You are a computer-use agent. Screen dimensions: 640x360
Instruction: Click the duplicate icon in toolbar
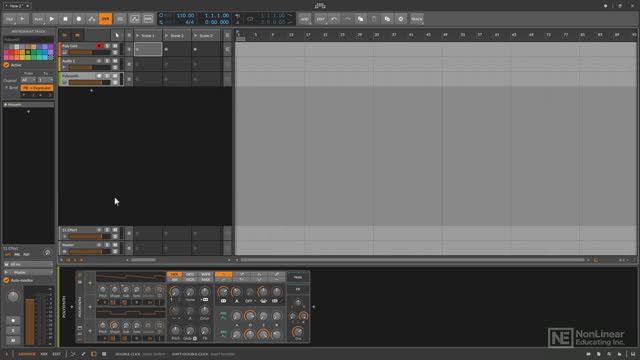387,19
